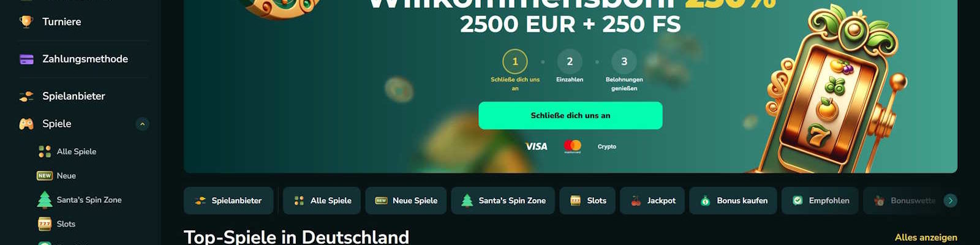The image size is (980, 245).
Task: Open the Alles anzeigen link
Action: [925, 238]
